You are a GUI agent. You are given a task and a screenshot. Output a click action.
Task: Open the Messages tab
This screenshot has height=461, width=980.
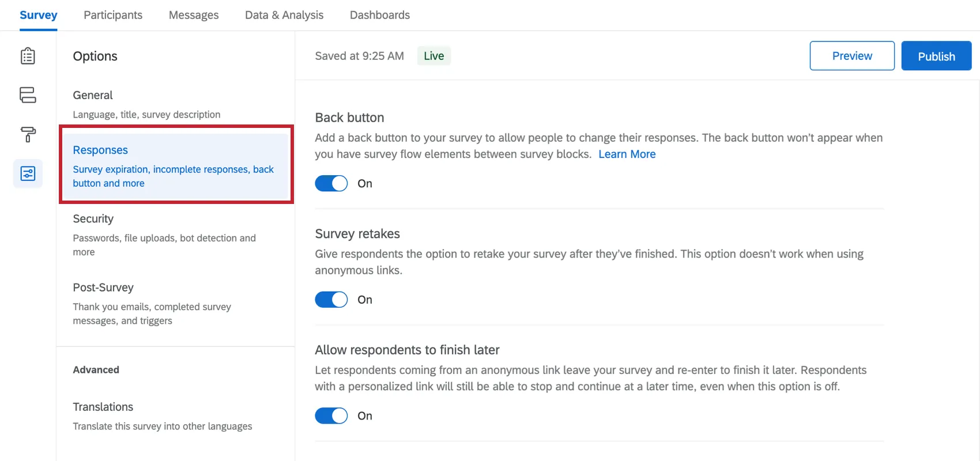click(194, 15)
